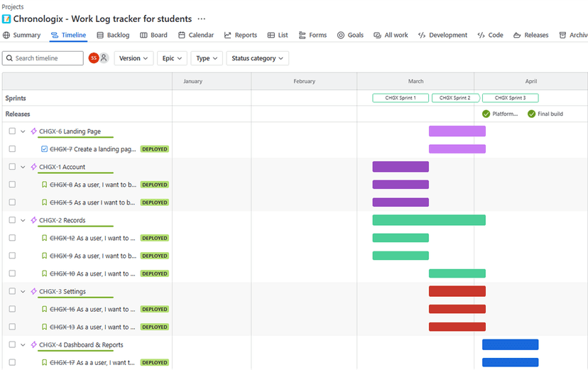This screenshot has width=588, height=370.
Task: Click the SS user avatar filter
Action: pyautogui.click(x=93, y=58)
